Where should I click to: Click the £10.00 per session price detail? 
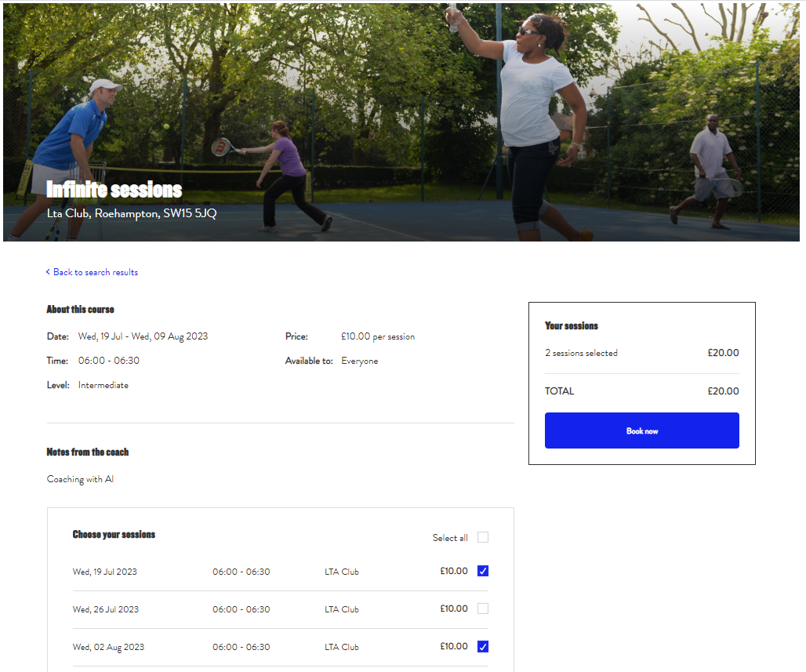(x=377, y=336)
